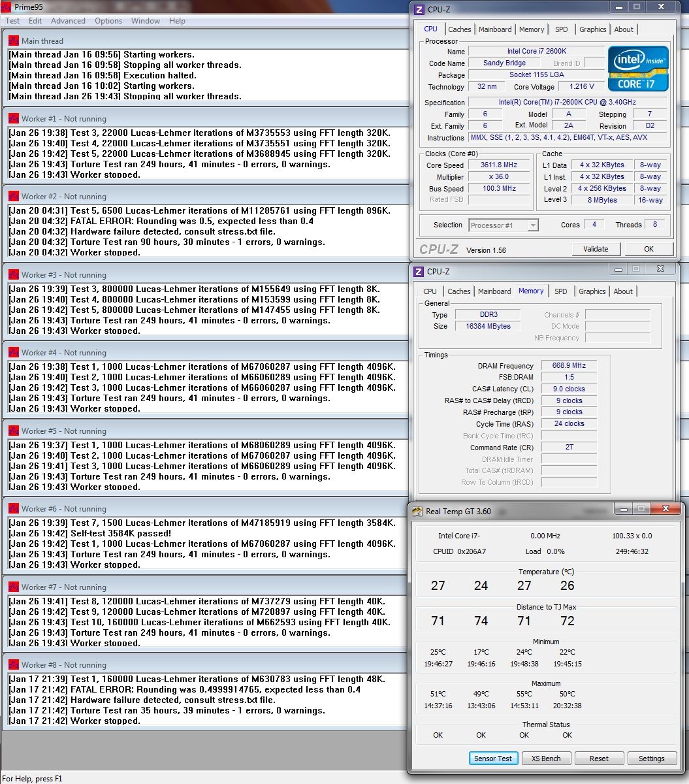Click the lower CPU-Z Memory window's title icon
Screen dimensions: 689x784
point(419,271)
